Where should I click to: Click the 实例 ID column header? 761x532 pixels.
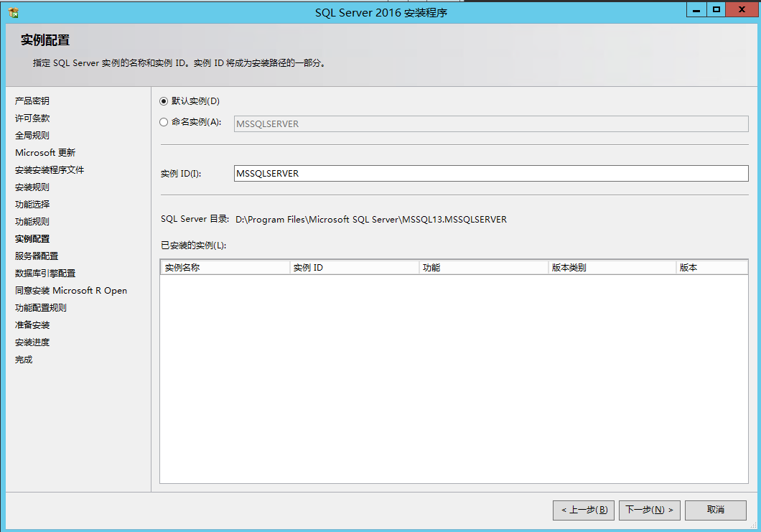tap(354, 268)
